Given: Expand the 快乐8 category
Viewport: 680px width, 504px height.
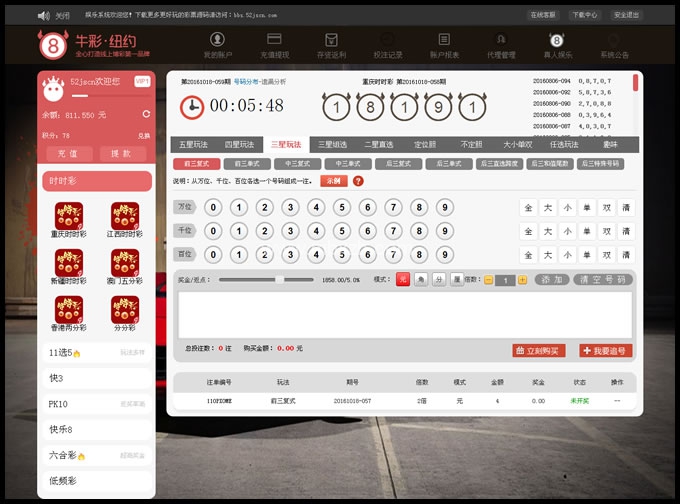Looking at the screenshot, I should coord(97,429).
